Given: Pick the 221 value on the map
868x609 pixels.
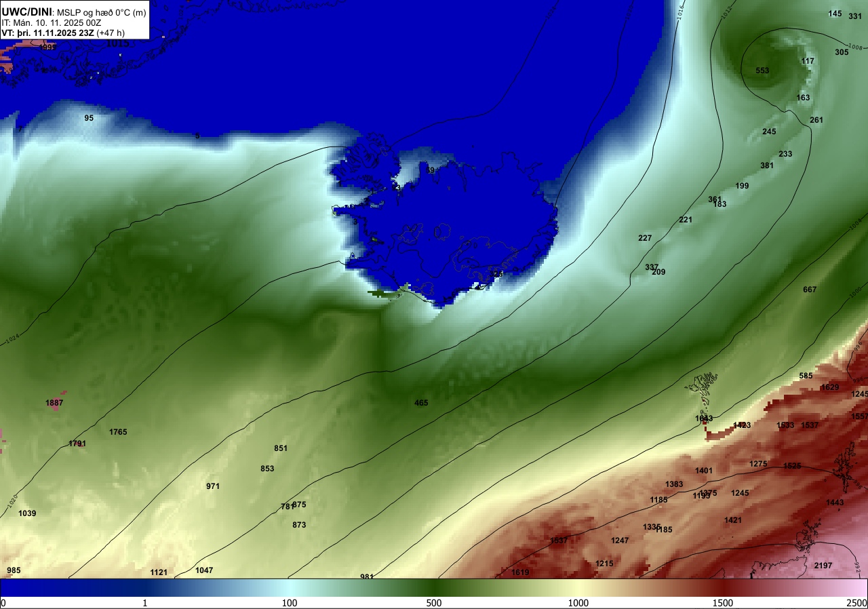Looking at the screenshot, I should click(686, 220).
